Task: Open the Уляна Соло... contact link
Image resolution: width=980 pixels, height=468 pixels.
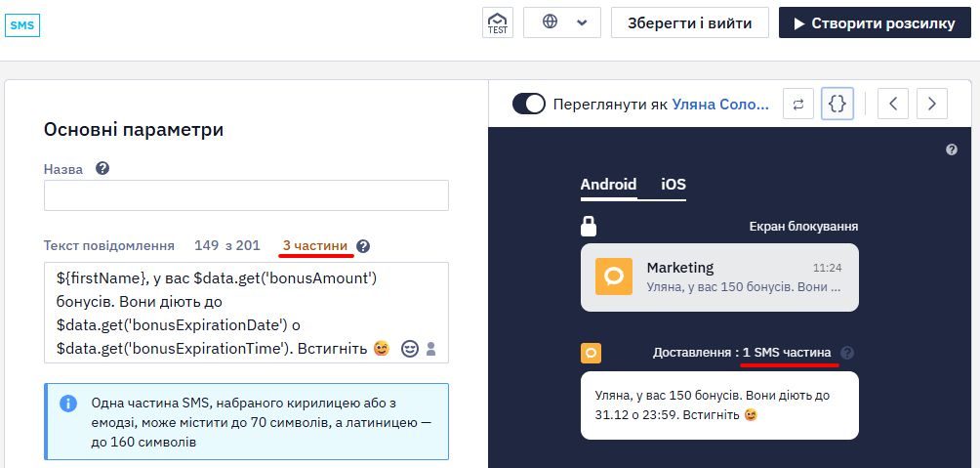Action: (x=720, y=104)
